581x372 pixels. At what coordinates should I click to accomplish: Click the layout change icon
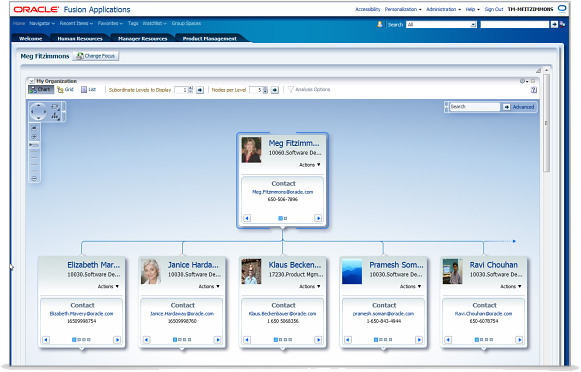[x=55, y=116]
